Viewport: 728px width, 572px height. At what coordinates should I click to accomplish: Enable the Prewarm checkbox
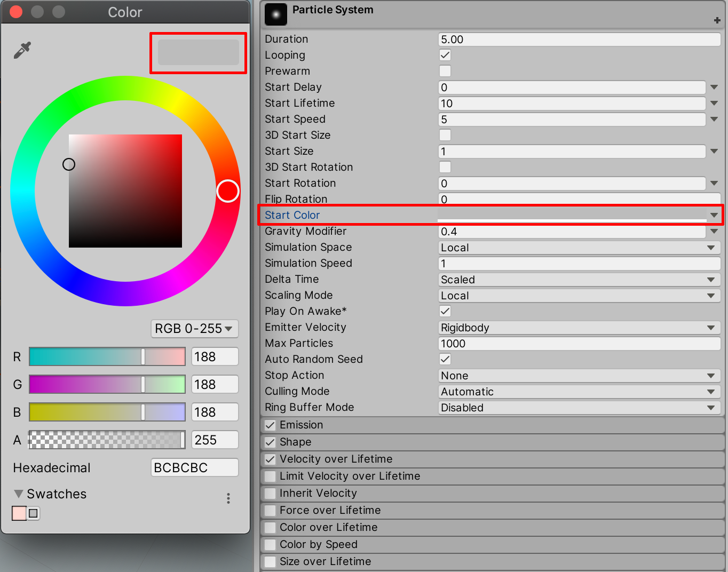tap(445, 71)
